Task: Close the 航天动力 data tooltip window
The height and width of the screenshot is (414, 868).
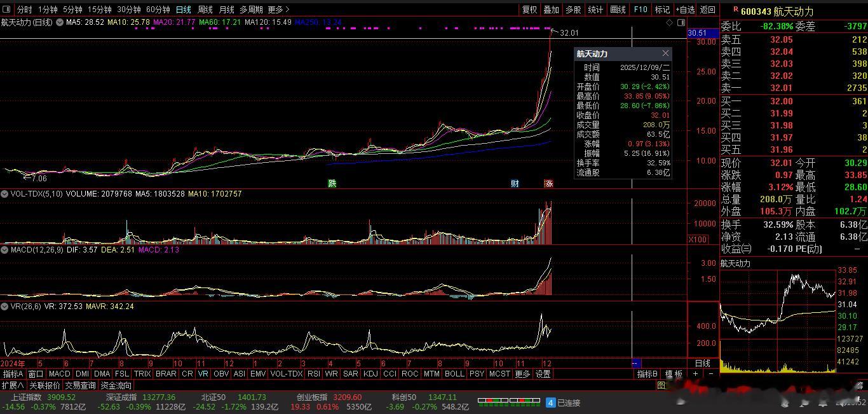Action: [x=665, y=53]
